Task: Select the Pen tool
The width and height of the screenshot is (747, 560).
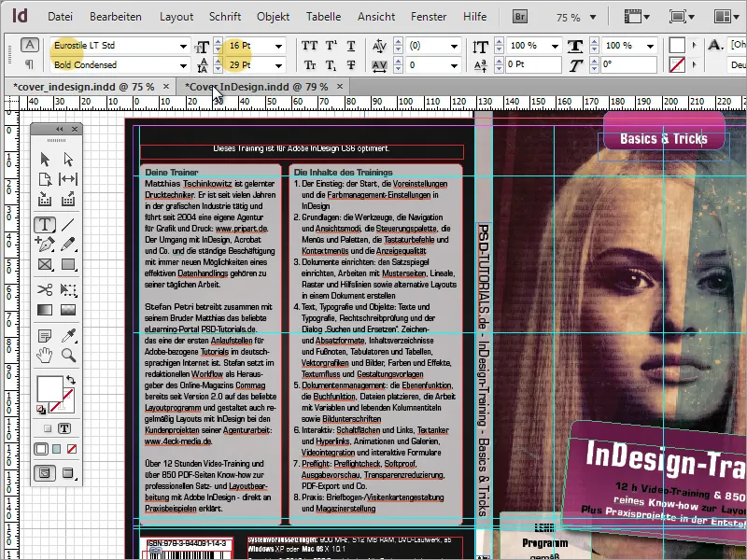Action: (45, 244)
